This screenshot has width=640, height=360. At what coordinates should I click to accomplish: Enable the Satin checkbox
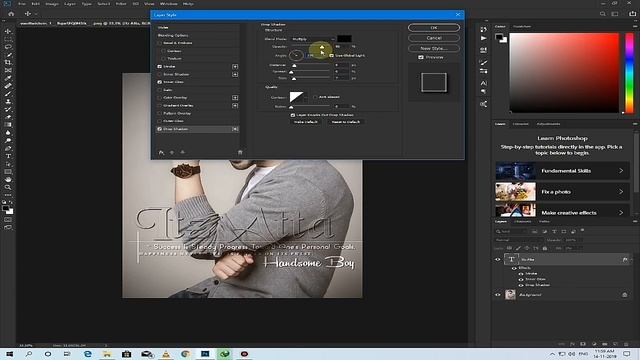tap(160, 90)
